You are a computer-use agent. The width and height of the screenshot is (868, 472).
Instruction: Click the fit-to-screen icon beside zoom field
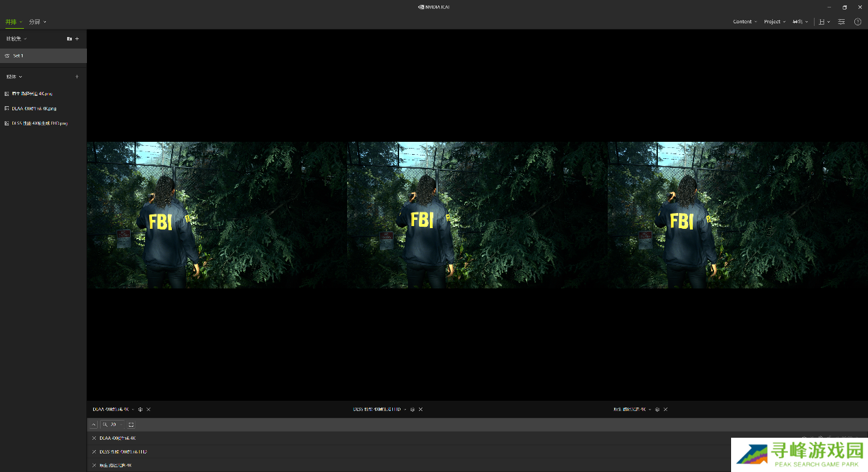tap(131, 425)
